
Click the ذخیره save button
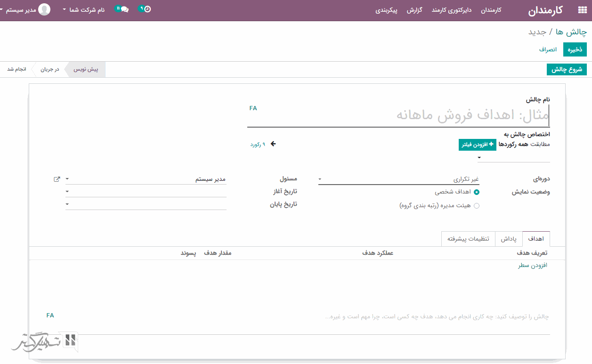pyautogui.click(x=575, y=49)
